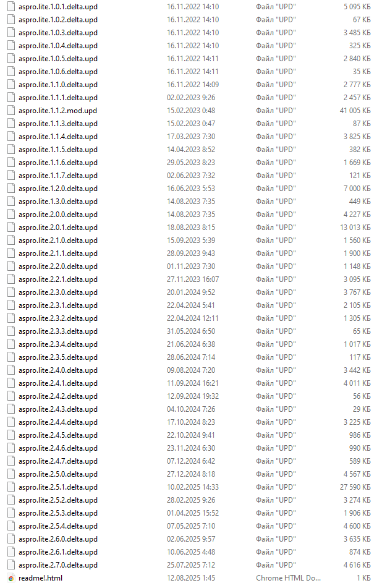Image resolution: width=382 pixels, height=588 pixels.
Task: Click the file icon for aspro.lite.1.2.0.delta.upd
Action: click(11, 188)
